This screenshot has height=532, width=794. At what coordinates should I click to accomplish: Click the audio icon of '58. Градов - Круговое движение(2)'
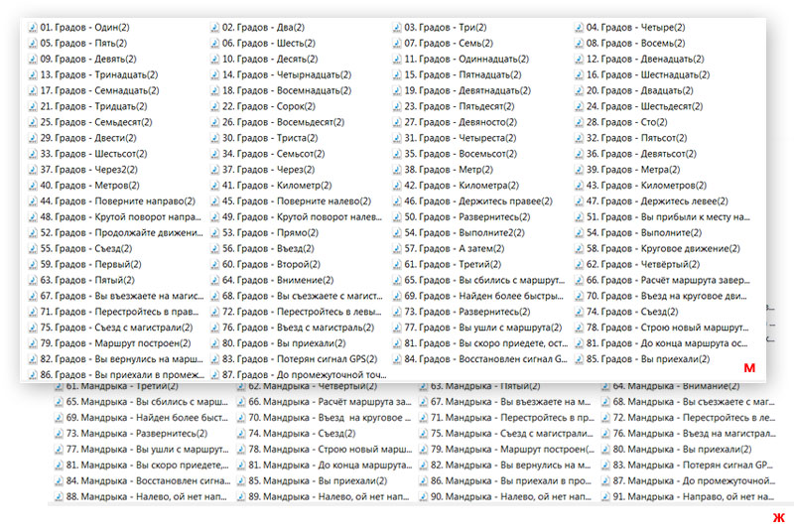(x=579, y=248)
